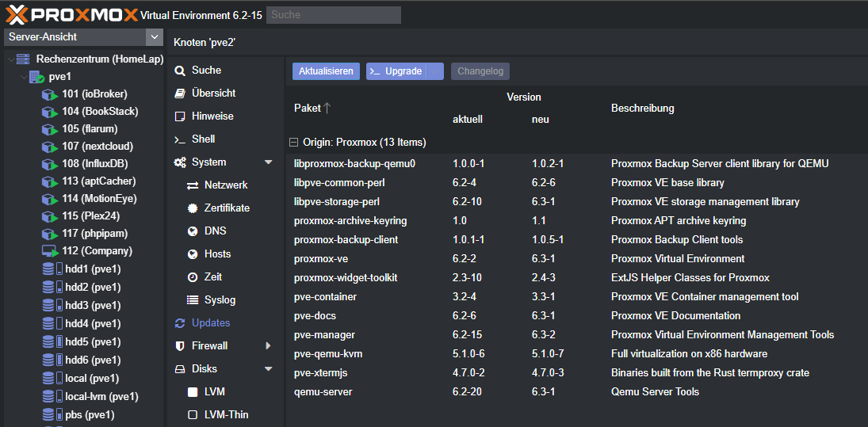Click storage icon for local-lvm (pve1)

52,397
